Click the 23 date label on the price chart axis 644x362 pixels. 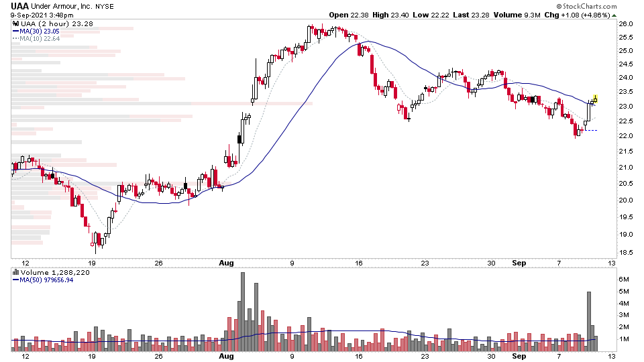coord(425,263)
